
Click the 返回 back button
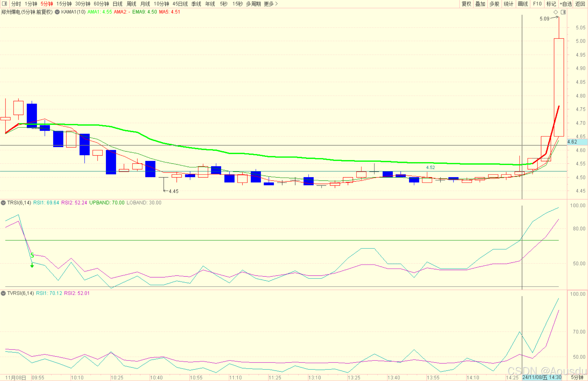pyautogui.click(x=580, y=4)
